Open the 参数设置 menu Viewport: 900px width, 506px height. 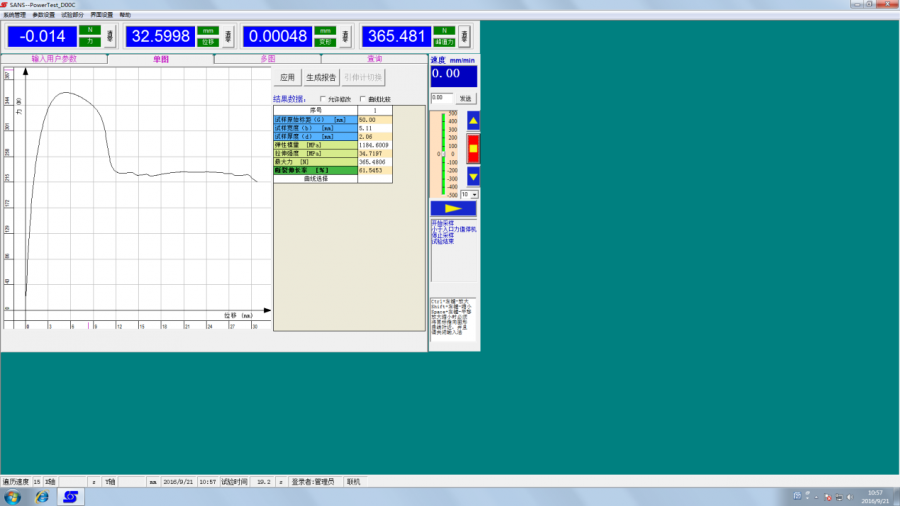click(44, 15)
